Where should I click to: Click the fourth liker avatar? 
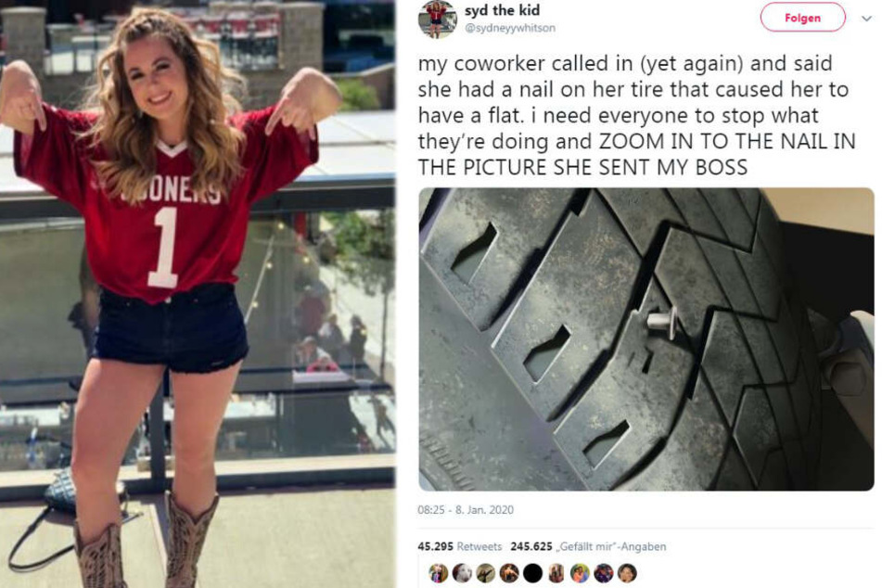coord(509,573)
